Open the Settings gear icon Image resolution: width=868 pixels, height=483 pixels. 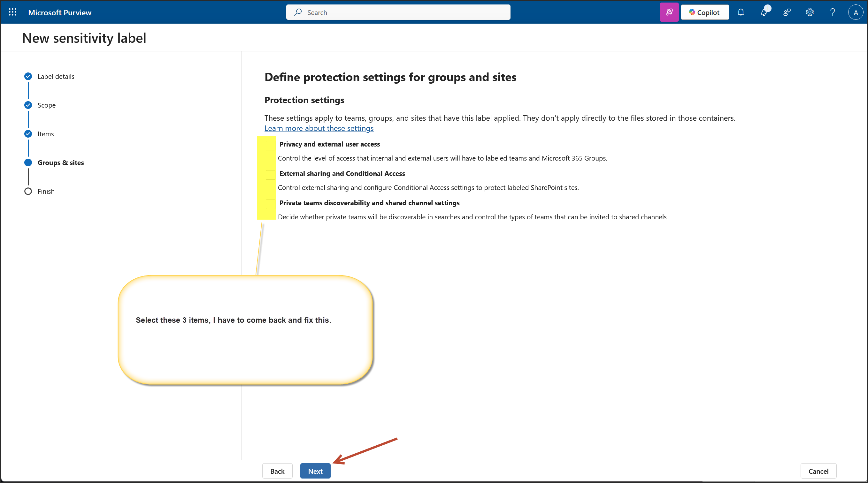pyautogui.click(x=810, y=12)
